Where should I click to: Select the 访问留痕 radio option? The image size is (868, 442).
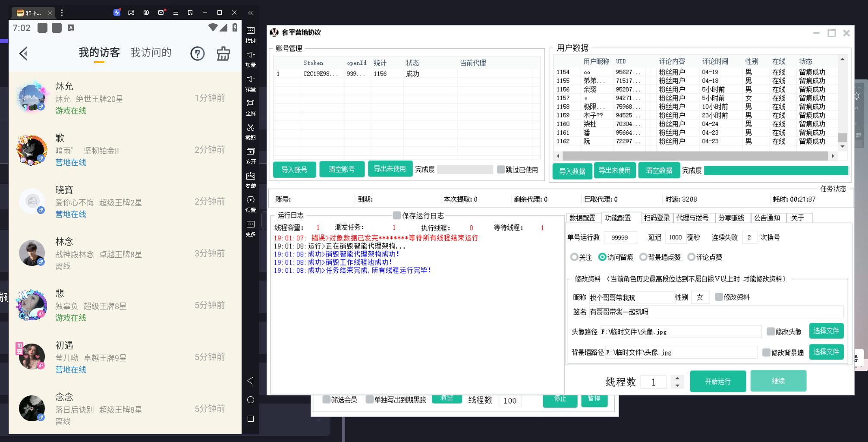tap(602, 257)
